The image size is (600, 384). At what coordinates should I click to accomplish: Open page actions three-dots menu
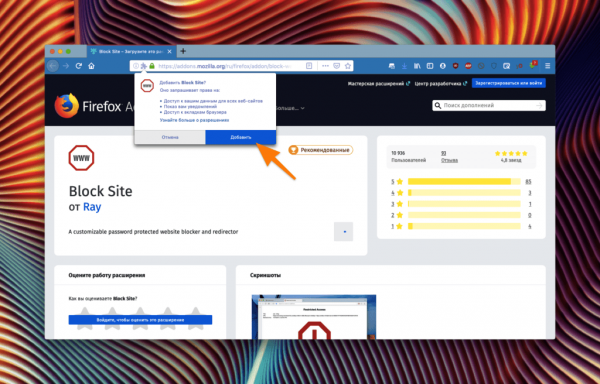pos(325,66)
